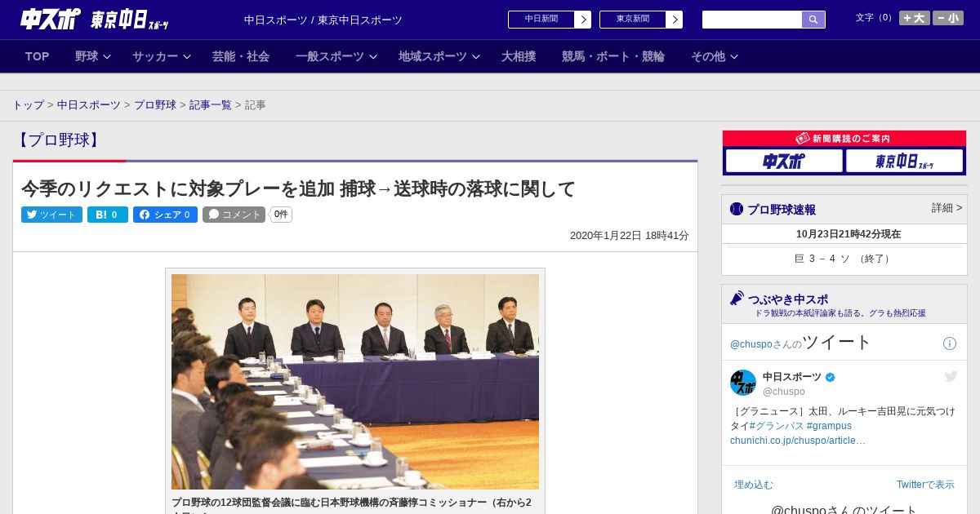Decrease text size with 小 button
The width and height of the screenshot is (980, 514).
coord(948,18)
